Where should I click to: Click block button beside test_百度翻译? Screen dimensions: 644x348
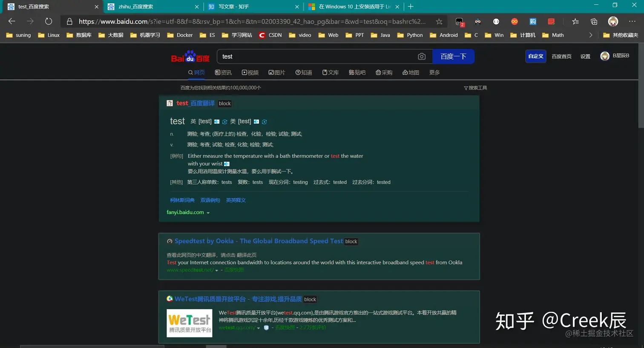225,103
